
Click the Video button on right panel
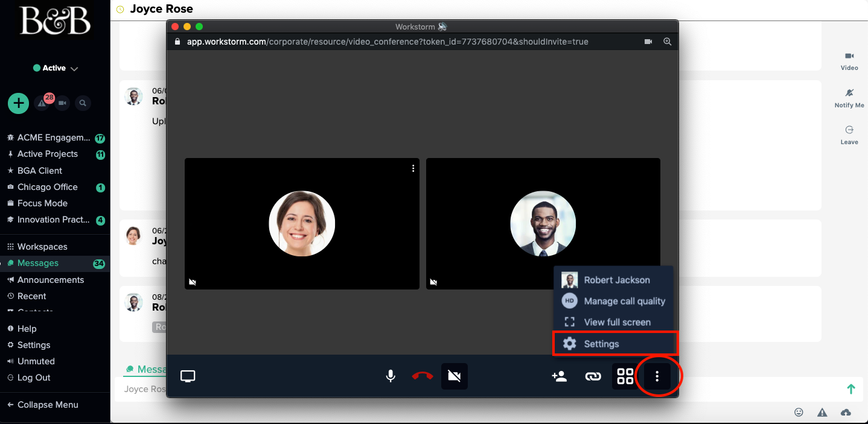click(x=849, y=61)
